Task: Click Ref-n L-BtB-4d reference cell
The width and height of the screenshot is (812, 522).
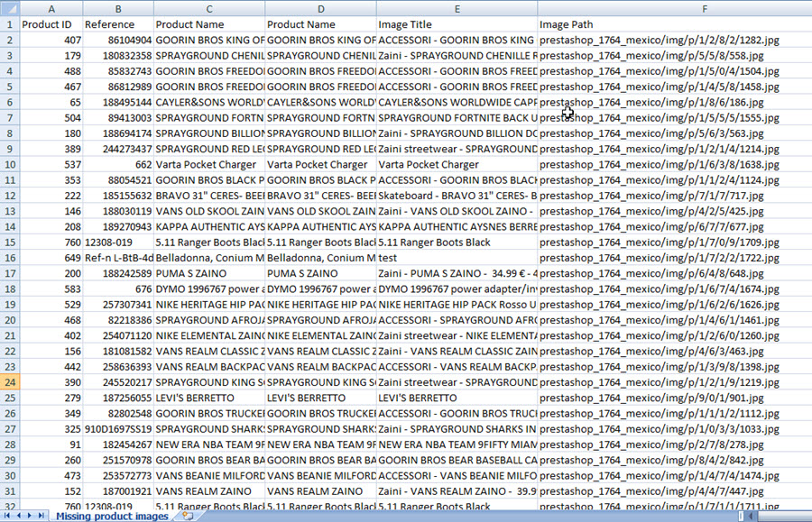Action: point(118,258)
